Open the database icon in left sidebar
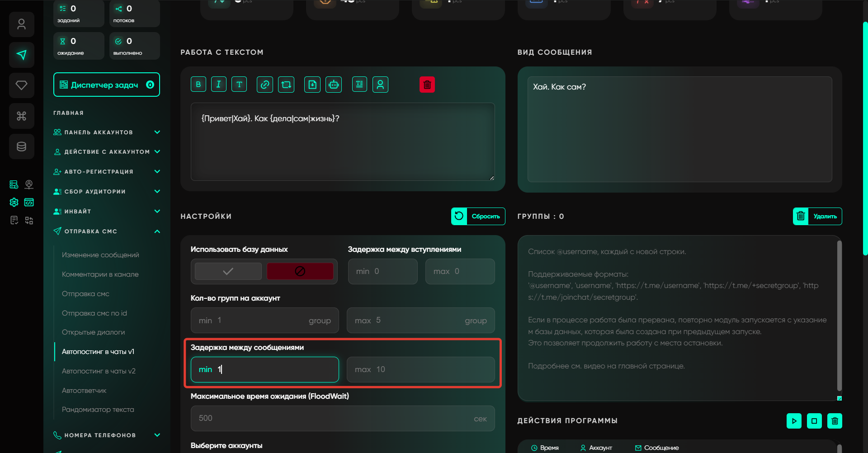This screenshot has height=453, width=868. coord(21,146)
